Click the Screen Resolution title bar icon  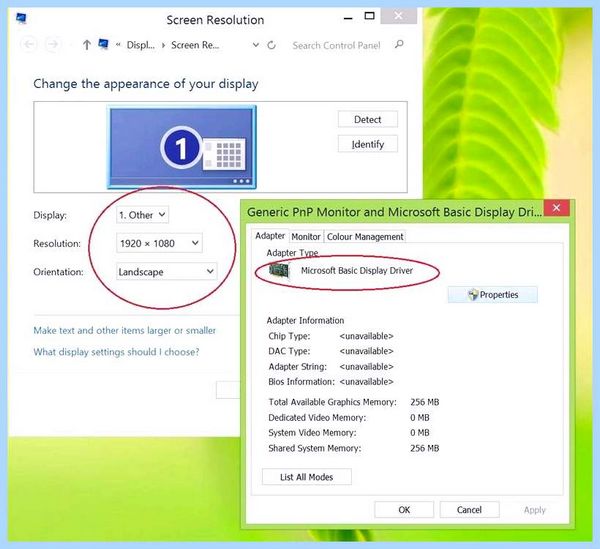pos(21,18)
